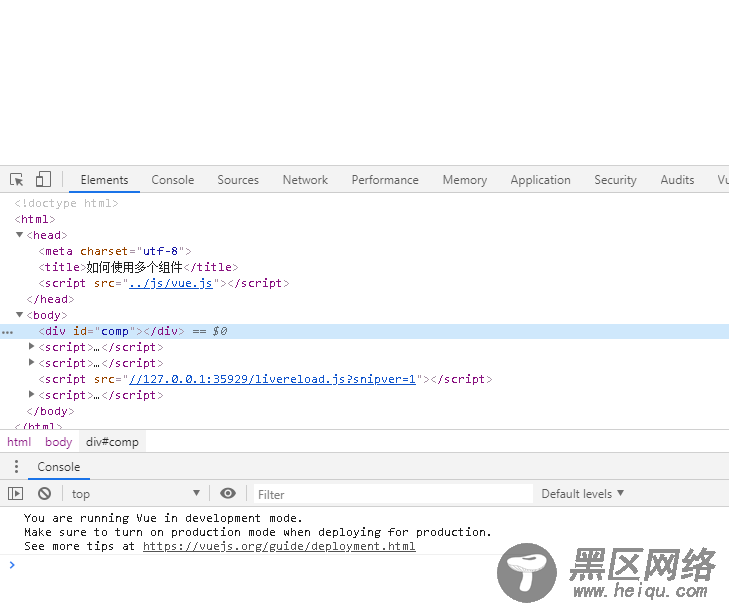Select the closing body tag row
The height and width of the screenshot is (608, 729).
point(50,411)
